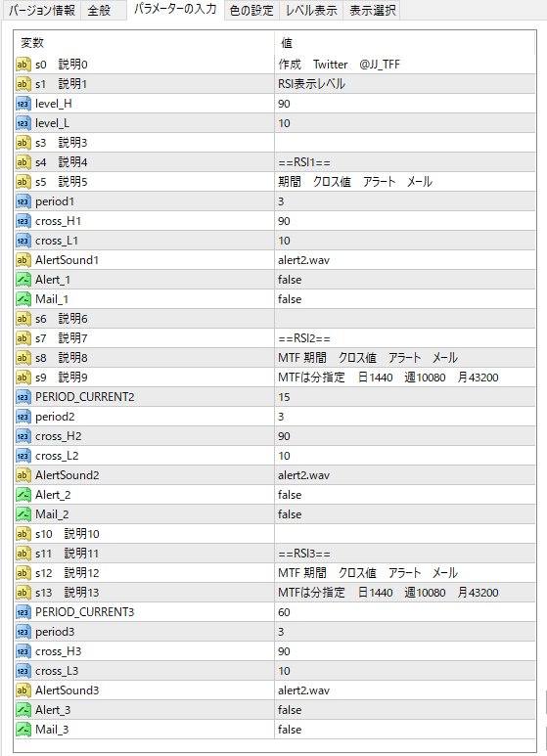Select the s5 説明5 variable name
547x756 pixels.
[62, 182]
